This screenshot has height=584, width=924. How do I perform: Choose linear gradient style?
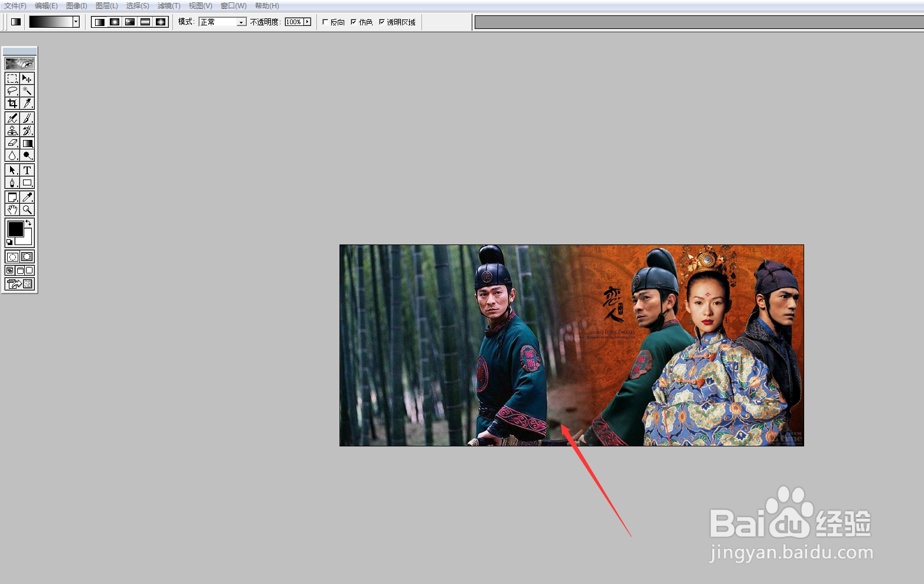tap(100, 22)
